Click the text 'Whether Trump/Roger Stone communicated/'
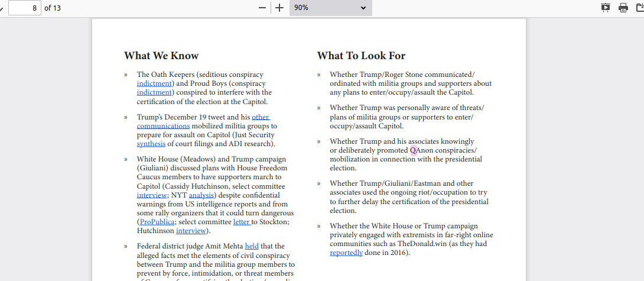This screenshot has width=644, height=281. (402, 75)
